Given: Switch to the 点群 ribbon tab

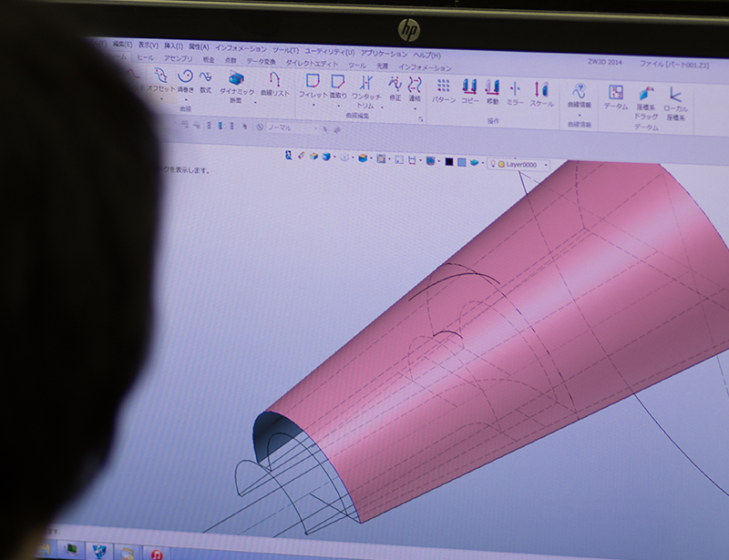Looking at the screenshot, I should [x=231, y=60].
